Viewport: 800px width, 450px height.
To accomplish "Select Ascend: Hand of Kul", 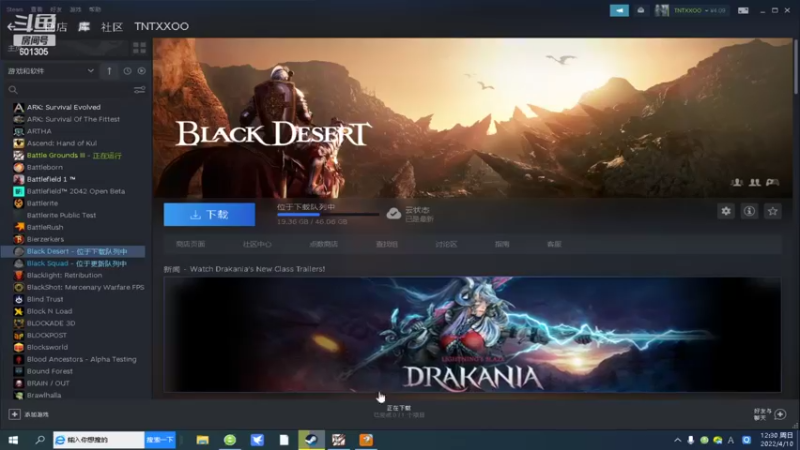I will [62, 143].
